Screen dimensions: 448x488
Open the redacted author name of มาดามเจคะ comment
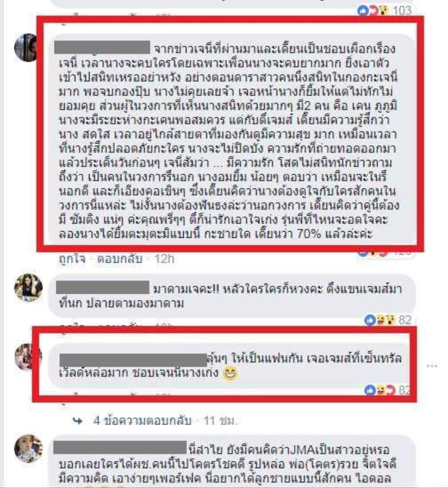click(103, 287)
